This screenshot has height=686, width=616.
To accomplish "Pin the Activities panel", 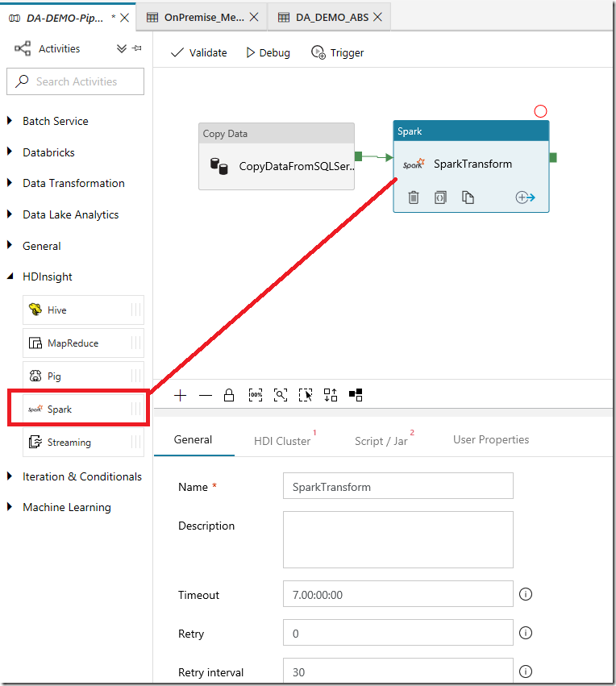I will click(x=137, y=48).
